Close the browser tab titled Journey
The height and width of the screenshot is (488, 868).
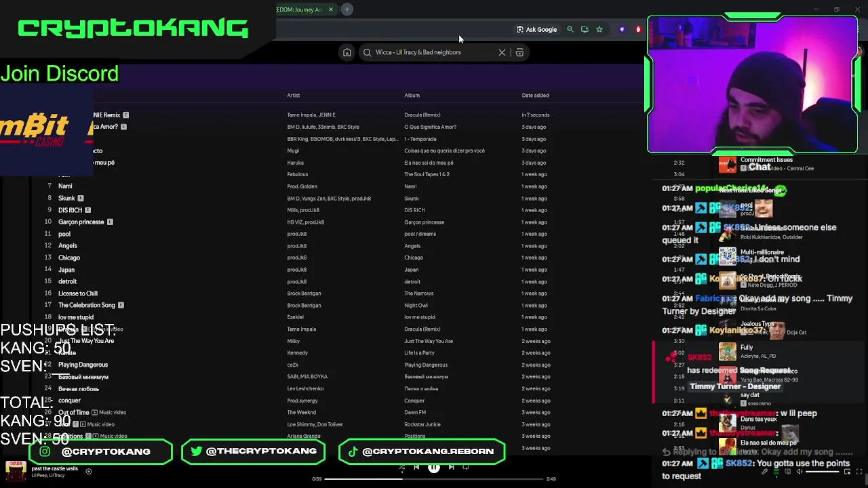[x=331, y=9]
